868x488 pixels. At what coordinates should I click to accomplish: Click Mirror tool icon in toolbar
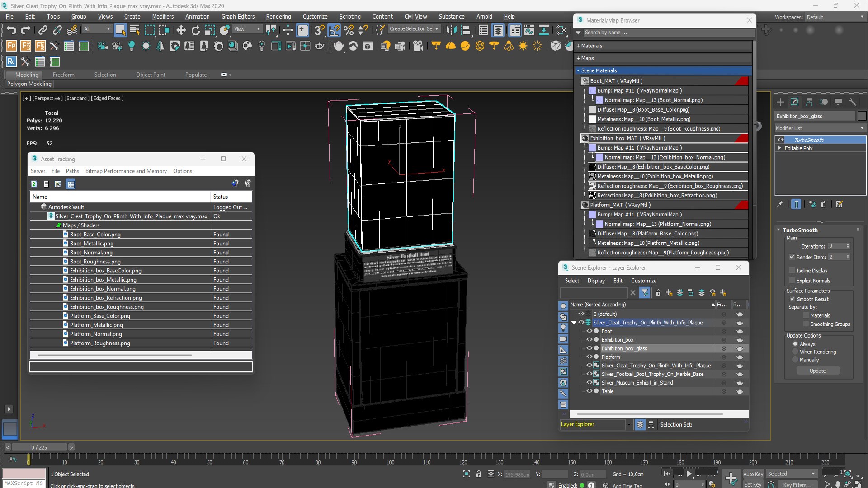(451, 30)
